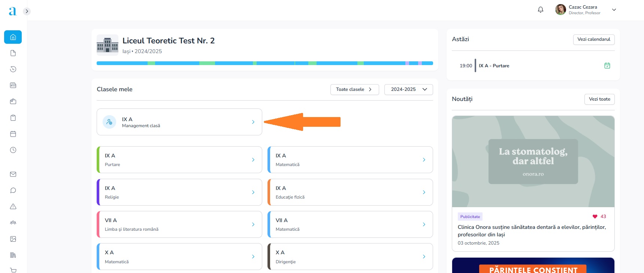Select the VII A Limba și literatura română class

pyautogui.click(x=179, y=224)
